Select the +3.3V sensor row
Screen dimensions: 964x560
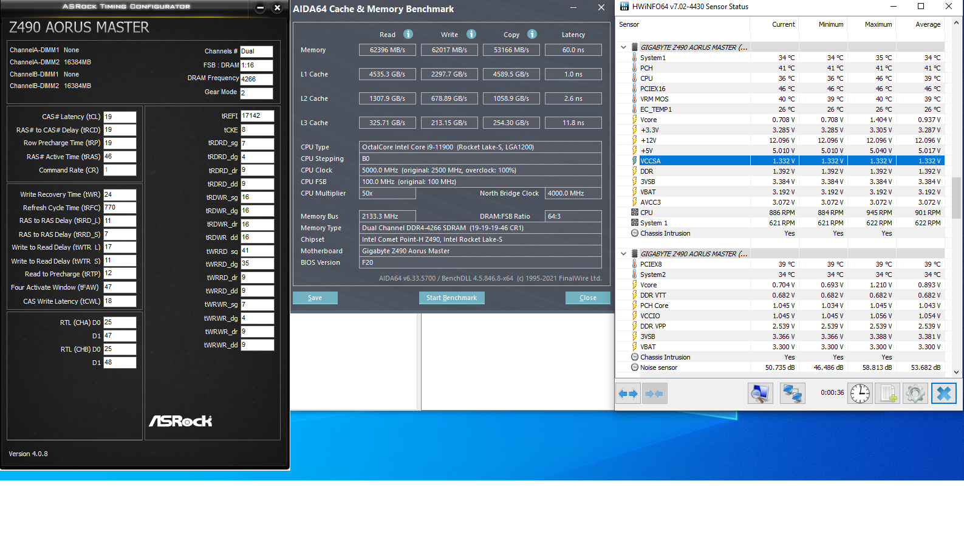pos(780,130)
